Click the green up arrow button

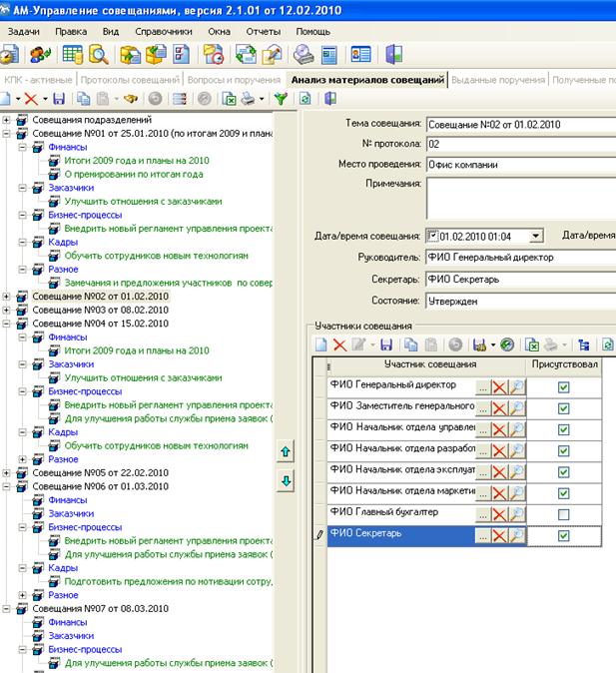pos(285,452)
